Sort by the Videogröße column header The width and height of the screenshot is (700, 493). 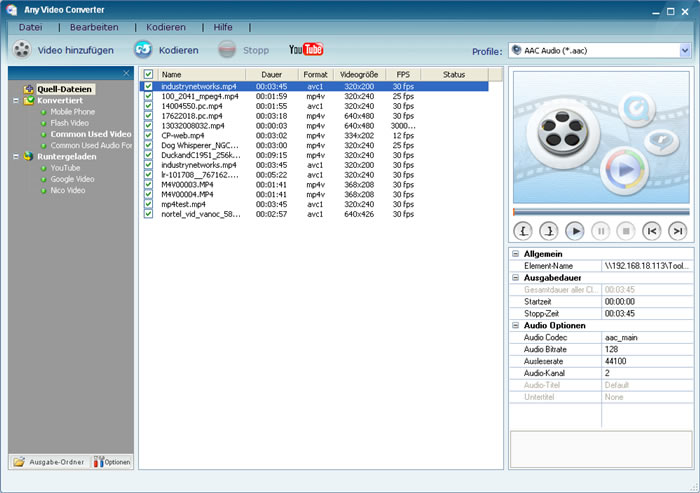tap(359, 75)
